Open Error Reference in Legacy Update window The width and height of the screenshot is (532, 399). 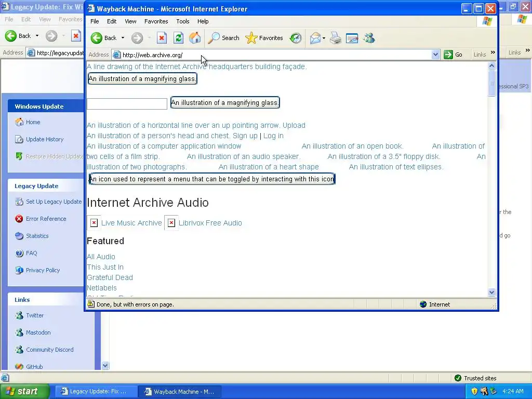pos(46,219)
